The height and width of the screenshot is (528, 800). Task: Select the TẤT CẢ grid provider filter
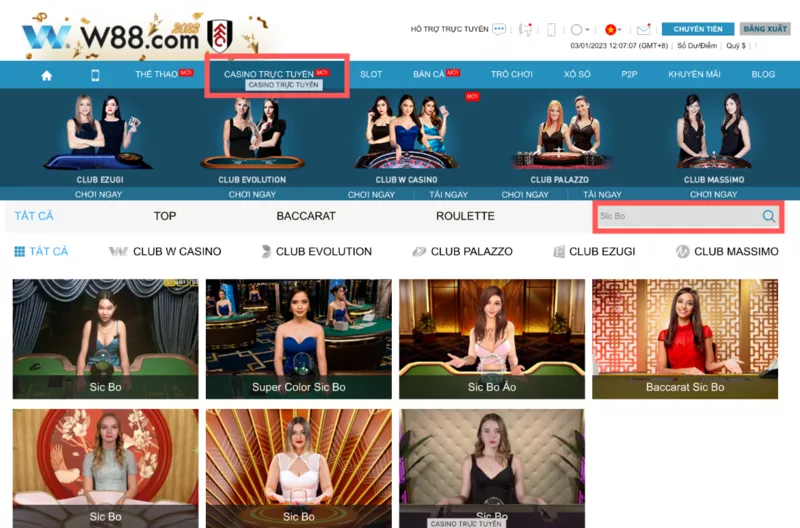point(41,252)
